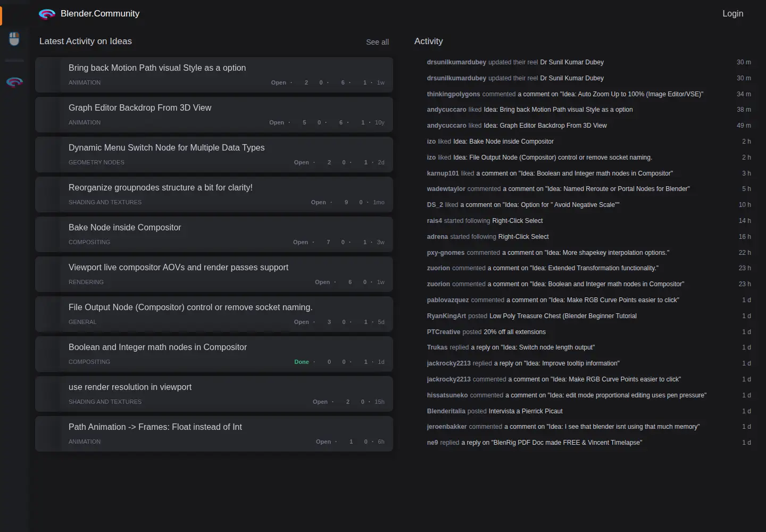Click the 10y age on Graph Editor card
This screenshot has height=532, width=766.
[379, 122]
